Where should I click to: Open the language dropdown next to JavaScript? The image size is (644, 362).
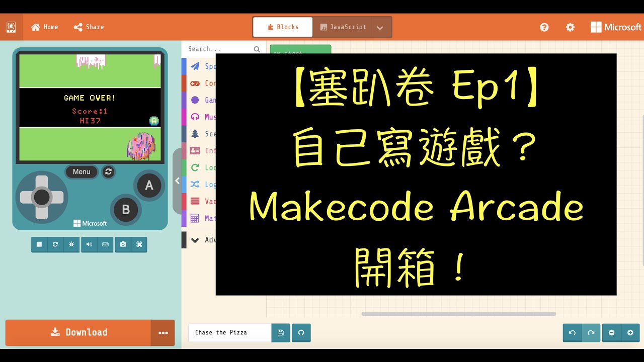380,28
